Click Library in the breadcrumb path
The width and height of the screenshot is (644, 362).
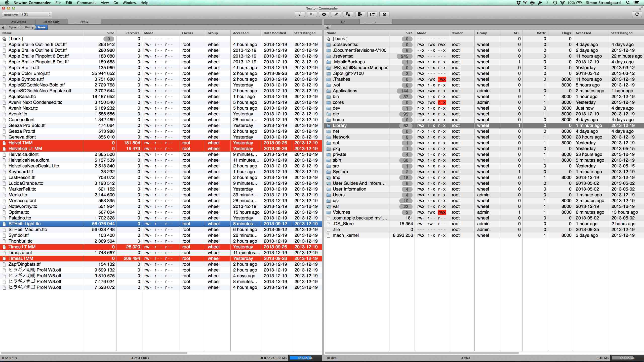(28, 27)
